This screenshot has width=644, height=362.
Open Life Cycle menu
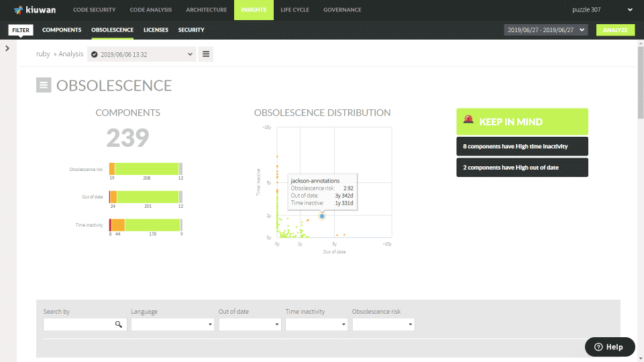(295, 10)
